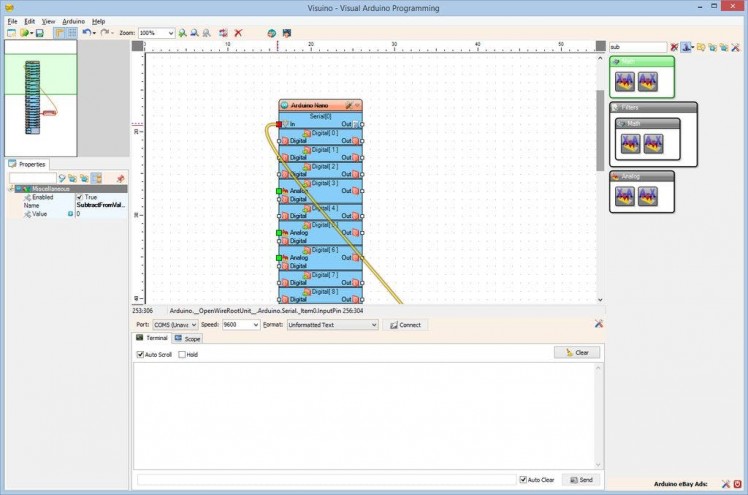The height and width of the screenshot is (495, 748).
Task: Open the Speed baud rate dropdown
Action: click(x=254, y=325)
